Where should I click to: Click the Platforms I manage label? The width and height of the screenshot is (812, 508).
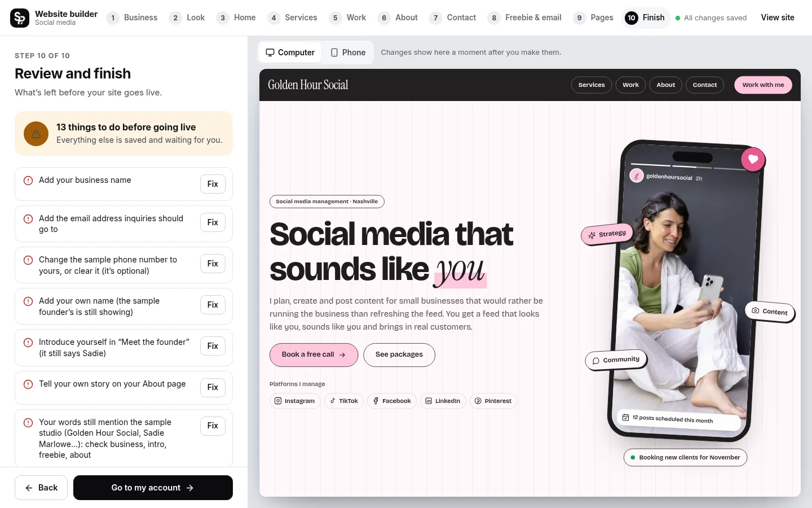coord(297,384)
